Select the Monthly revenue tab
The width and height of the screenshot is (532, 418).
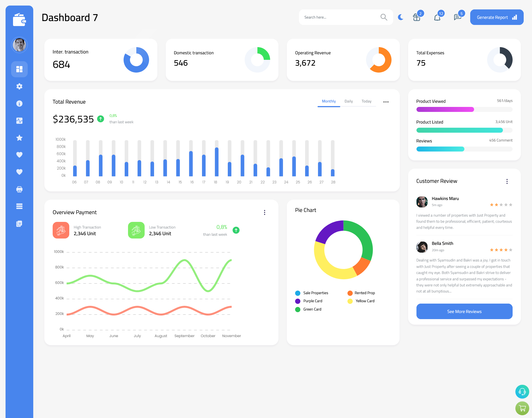(329, 101)
